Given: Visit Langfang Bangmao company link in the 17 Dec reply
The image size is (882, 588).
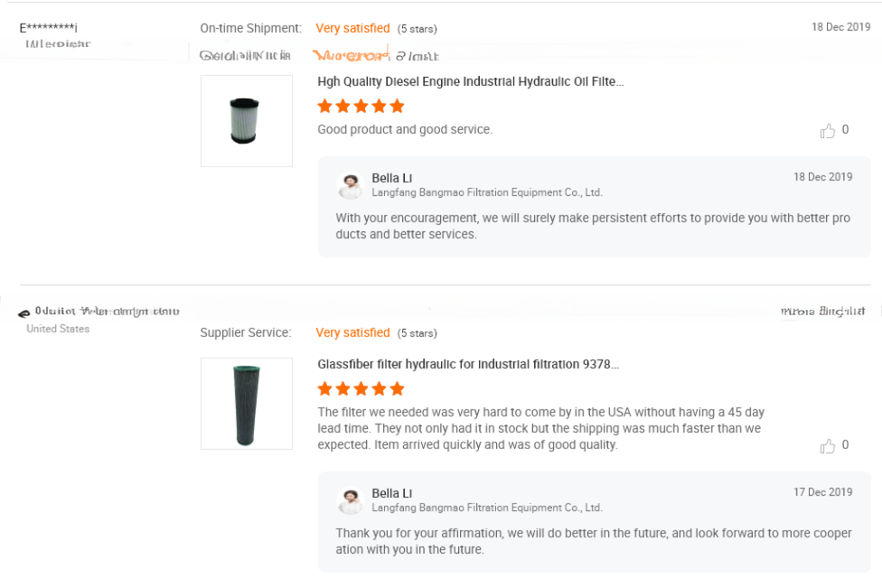Looking at the screenshot, I should [486, 508].
